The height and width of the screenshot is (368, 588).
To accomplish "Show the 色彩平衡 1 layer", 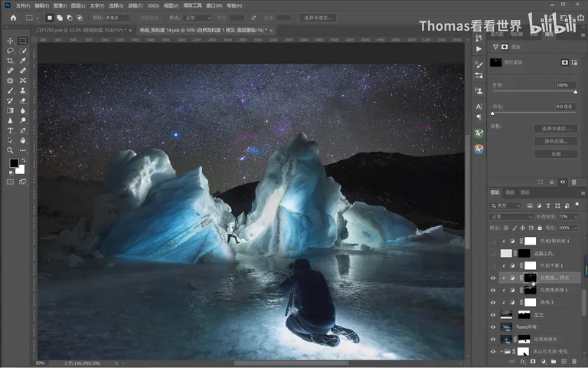I will pos(493,266).
